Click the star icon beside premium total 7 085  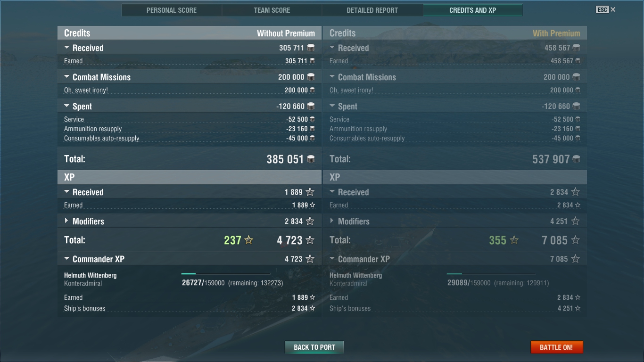click(x=575, y=240)
